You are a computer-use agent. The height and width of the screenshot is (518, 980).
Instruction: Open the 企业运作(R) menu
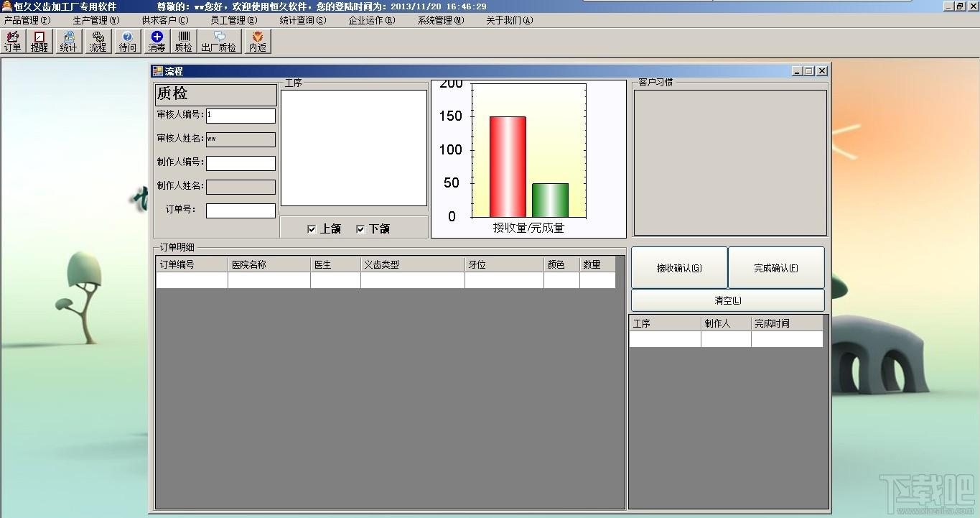coord(372,20)
